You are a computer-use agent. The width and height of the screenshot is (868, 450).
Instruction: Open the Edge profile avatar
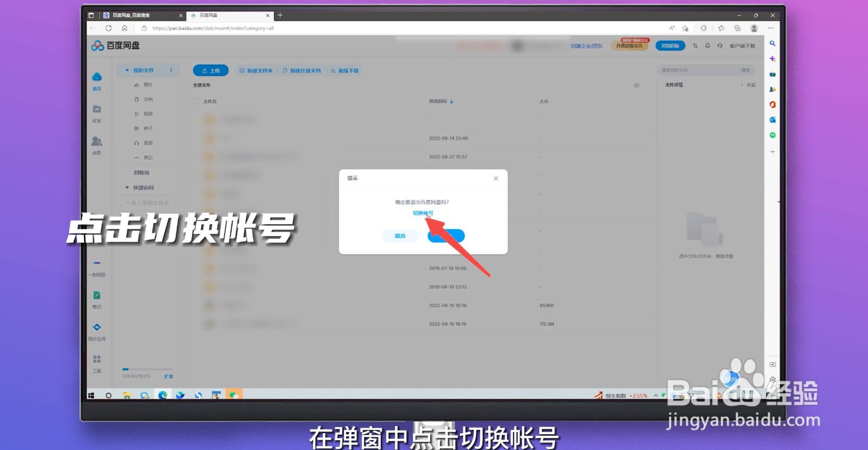click(754, 28)
